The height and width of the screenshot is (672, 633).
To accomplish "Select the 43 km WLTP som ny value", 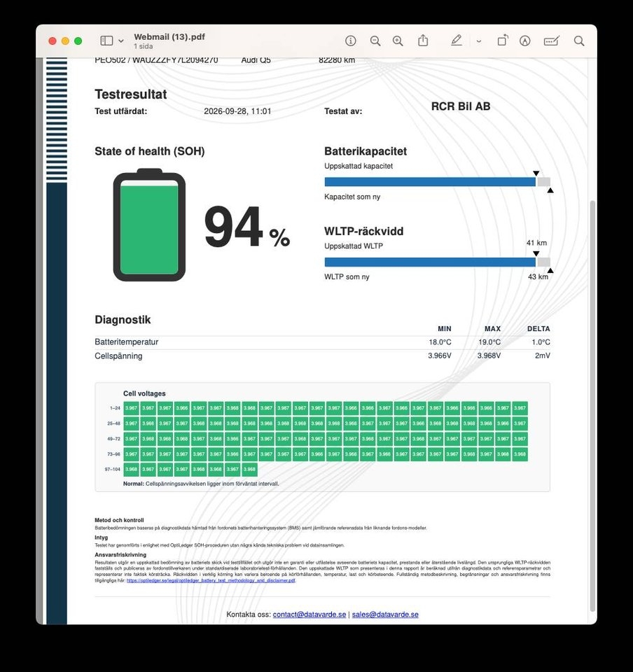I will [x=538, y=277].
